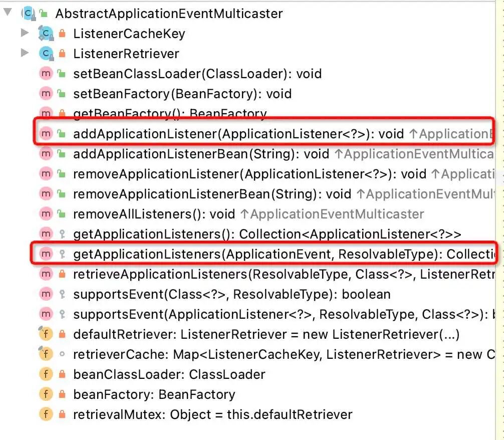This screenshot has height=440, width=504.
Task: Select retrievalMutex: Object field
Action: [x=213, y=414]
